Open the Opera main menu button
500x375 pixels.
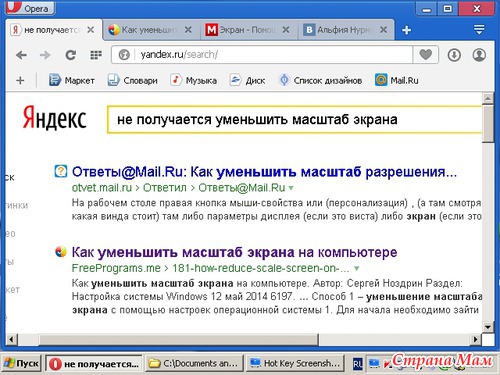tap(30, 7)
